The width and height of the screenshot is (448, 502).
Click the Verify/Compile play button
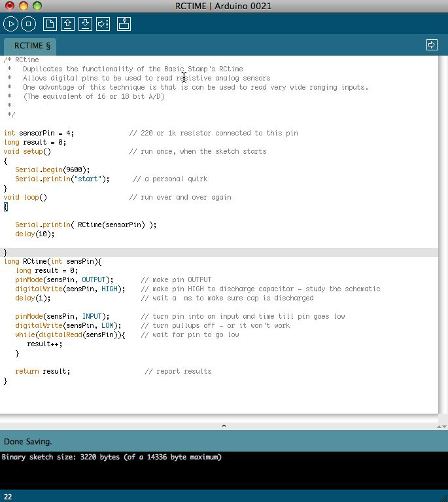coord(10,24)
